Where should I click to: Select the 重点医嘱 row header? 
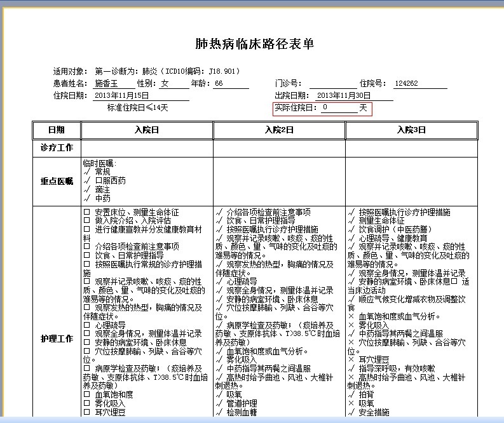tap(57, 182)
